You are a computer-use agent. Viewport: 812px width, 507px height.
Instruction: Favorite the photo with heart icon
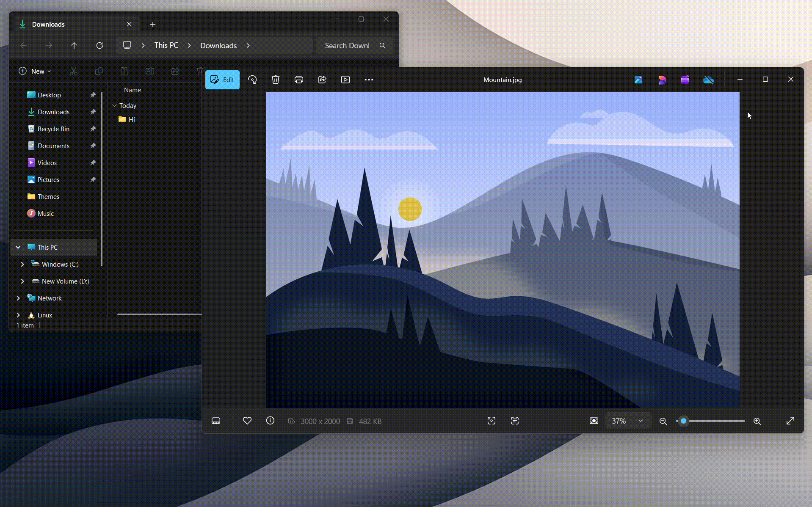tap(247, 421)
